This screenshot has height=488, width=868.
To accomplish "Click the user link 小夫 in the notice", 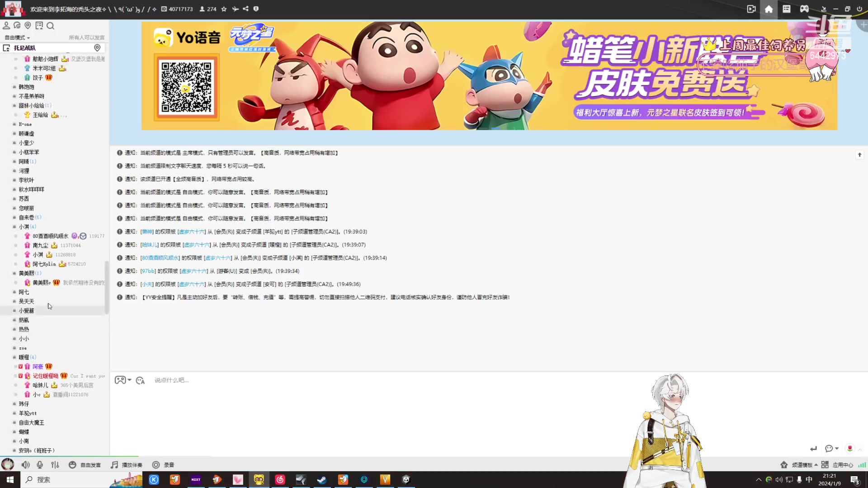I will (x=147, y=284).
